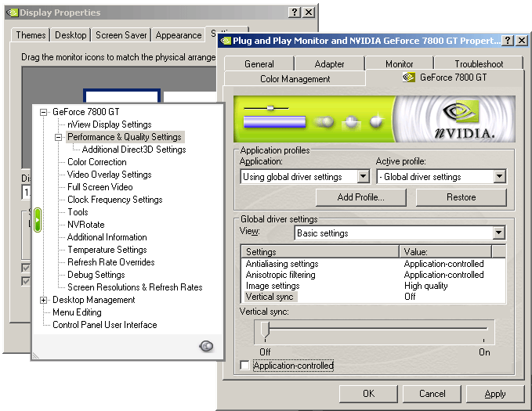The width and height of the screenshot is (532, 411).
Task: Open Video Overlay Settings
Action: pyautogui.click(x=109, y=175)
